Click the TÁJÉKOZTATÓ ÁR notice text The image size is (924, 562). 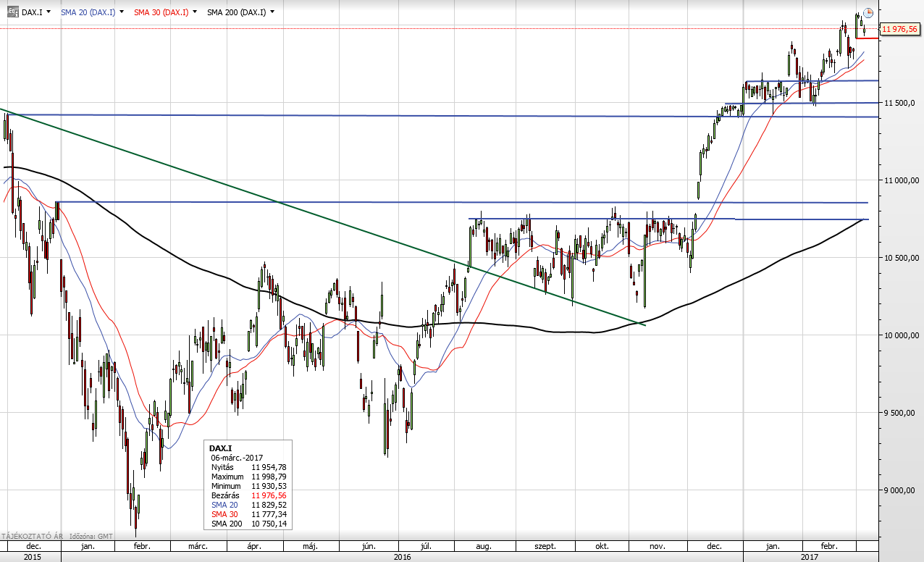[31, 536]
